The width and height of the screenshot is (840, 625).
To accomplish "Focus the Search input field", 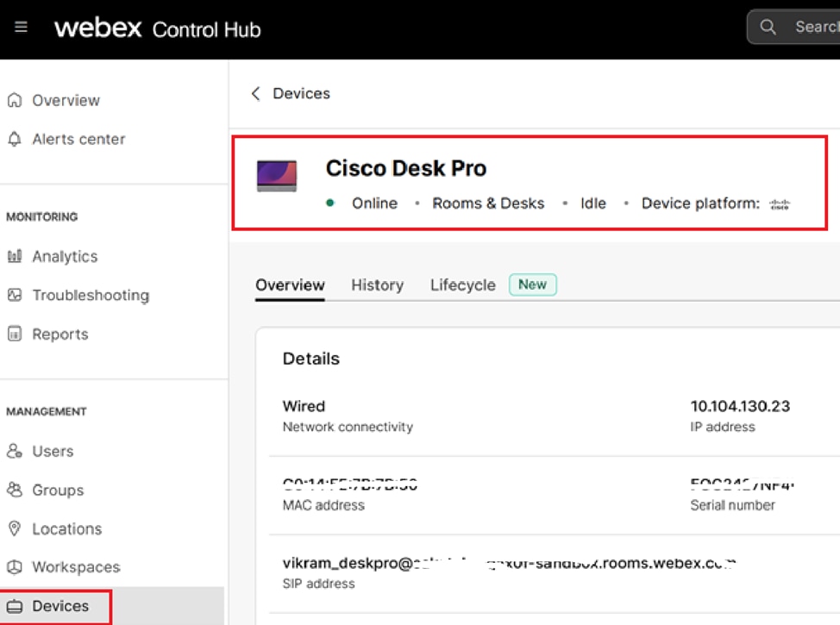I will coord(793,27).
